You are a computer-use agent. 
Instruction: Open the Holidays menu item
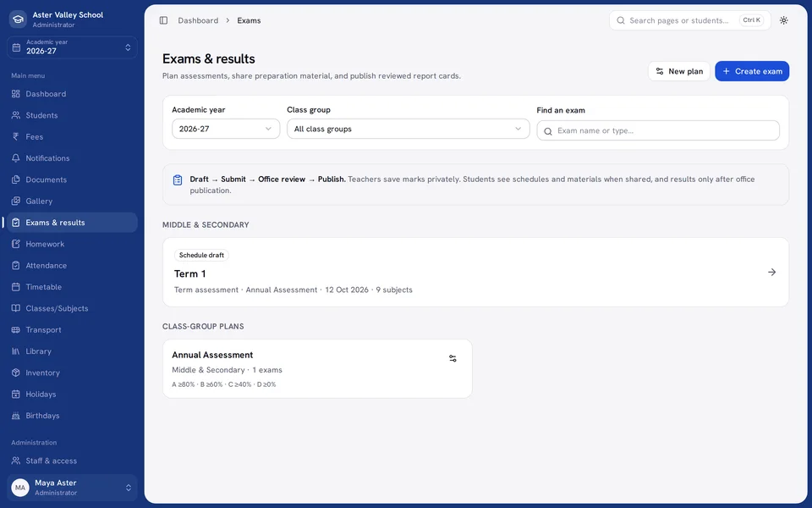(72, 394)
